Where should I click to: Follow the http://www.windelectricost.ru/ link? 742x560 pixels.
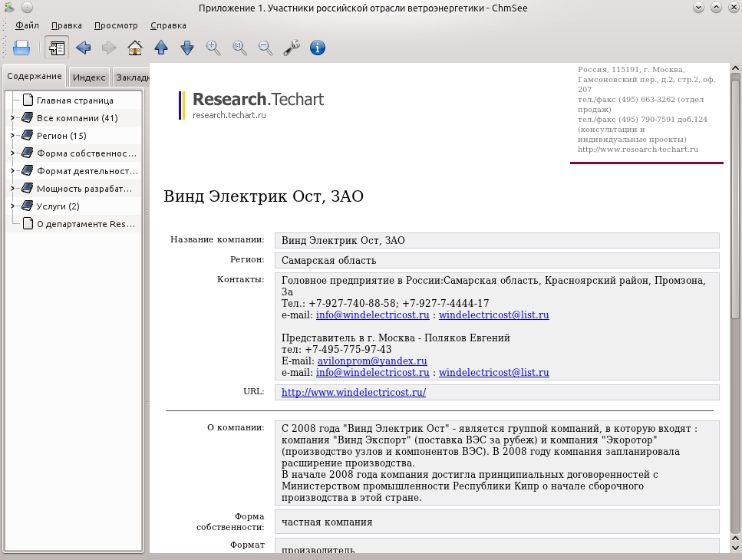pos(354,392)
